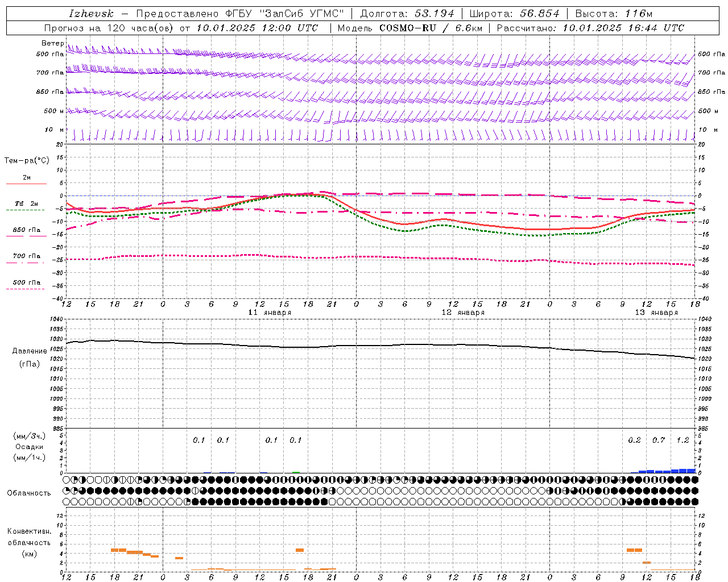Click the "500 гПа" temperature legend entry
This screenshot has height=582, width=728.
point(27,282)
